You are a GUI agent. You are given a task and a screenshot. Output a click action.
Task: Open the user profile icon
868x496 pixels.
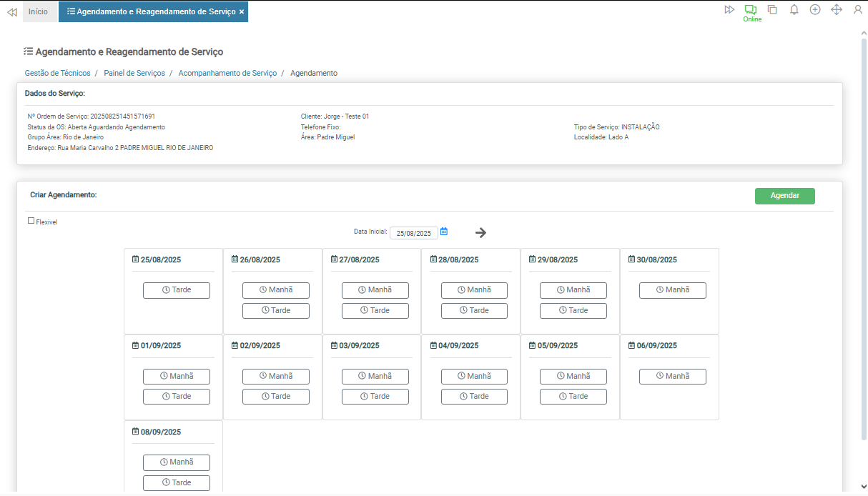click(x=858, y=10)
